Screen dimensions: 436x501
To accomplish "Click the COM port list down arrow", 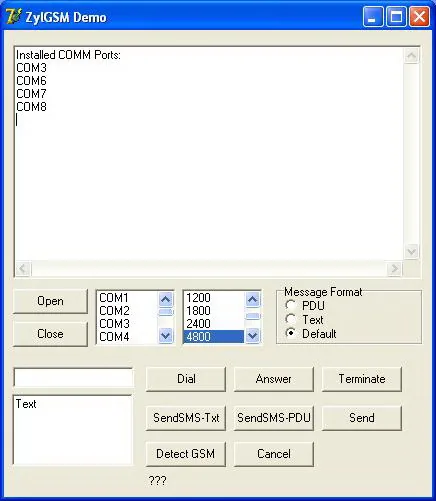I will pos(166,335).
